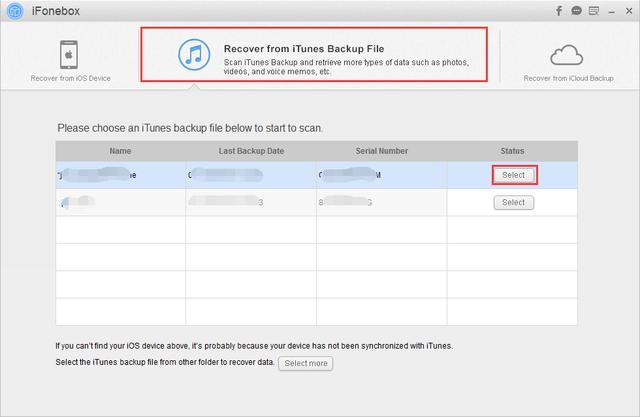This screenshot has height=417, width=640.
Task: Open Recover from iCloud Backup tab
Action: [x=568, y=60]
